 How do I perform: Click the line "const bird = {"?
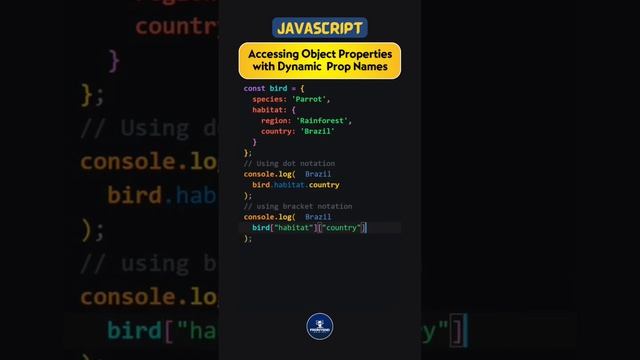pyautogui.click(x=274, y=88)
